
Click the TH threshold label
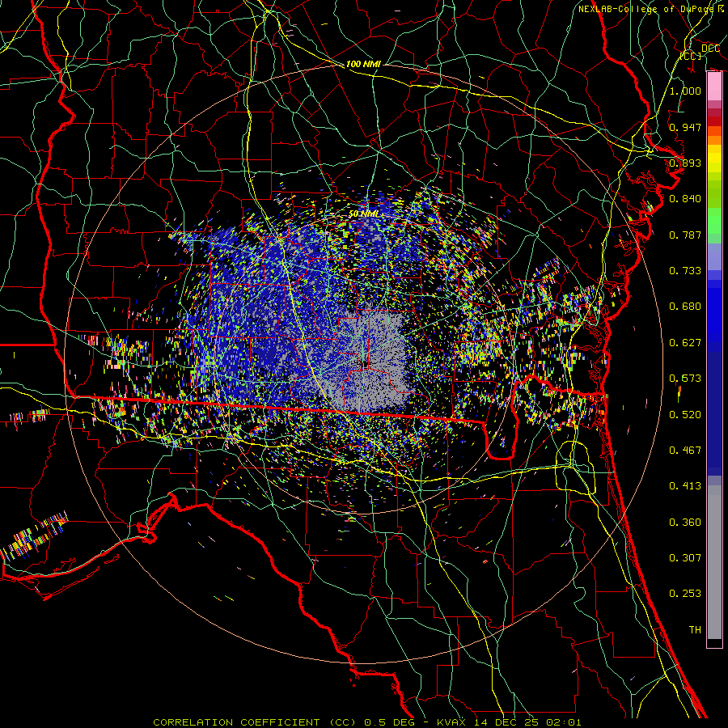(x=695, y=630)
